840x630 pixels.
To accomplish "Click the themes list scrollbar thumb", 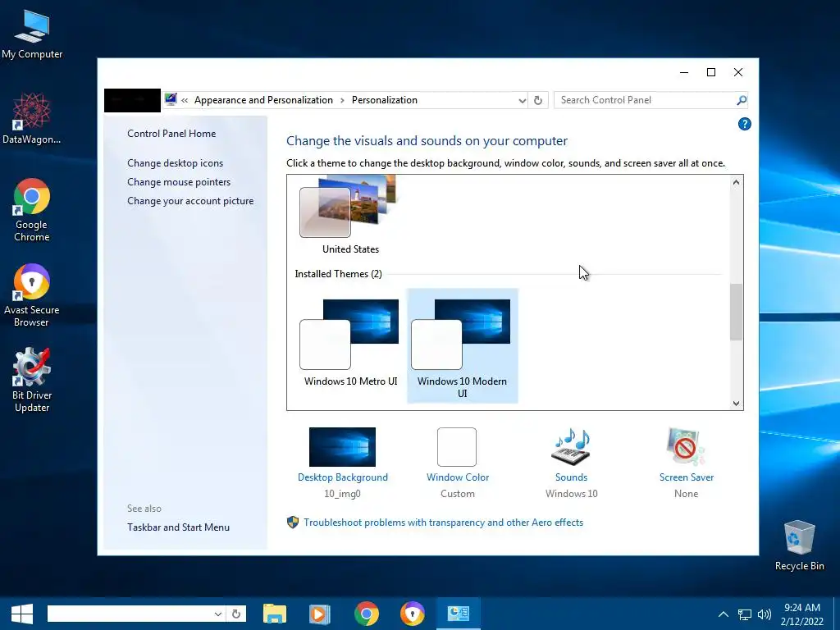I will (736, 312).
